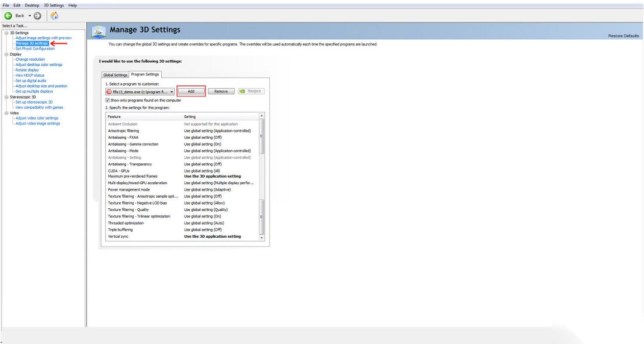Open the program selection dropdown
This screenshot has height=344, width=644.
point(172,91)
